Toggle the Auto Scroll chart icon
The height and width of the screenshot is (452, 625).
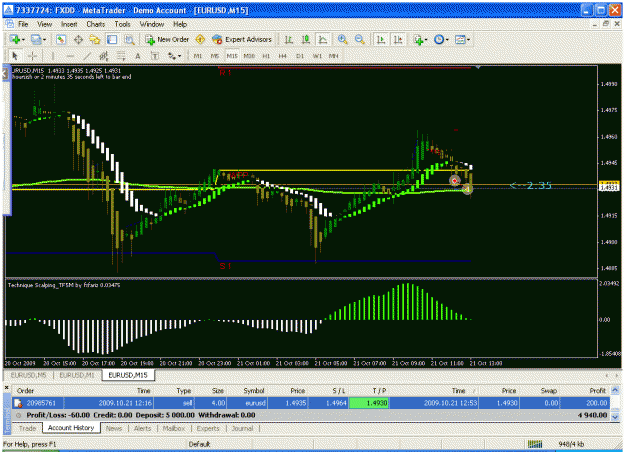coord(381,39)
